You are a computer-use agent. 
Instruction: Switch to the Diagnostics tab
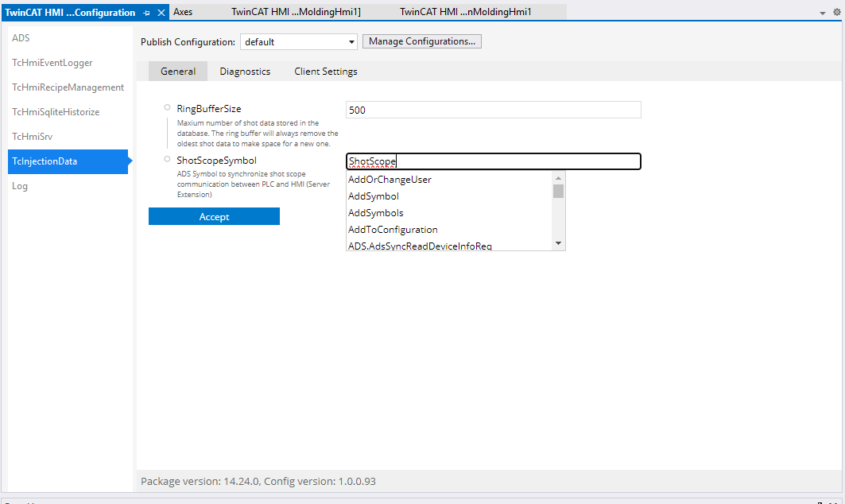[245, 72]
